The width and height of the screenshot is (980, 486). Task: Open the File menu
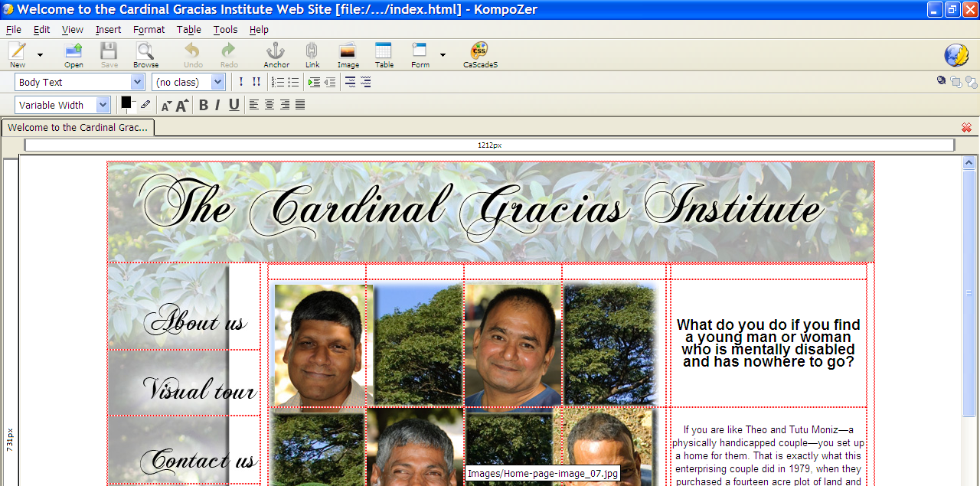14,29
